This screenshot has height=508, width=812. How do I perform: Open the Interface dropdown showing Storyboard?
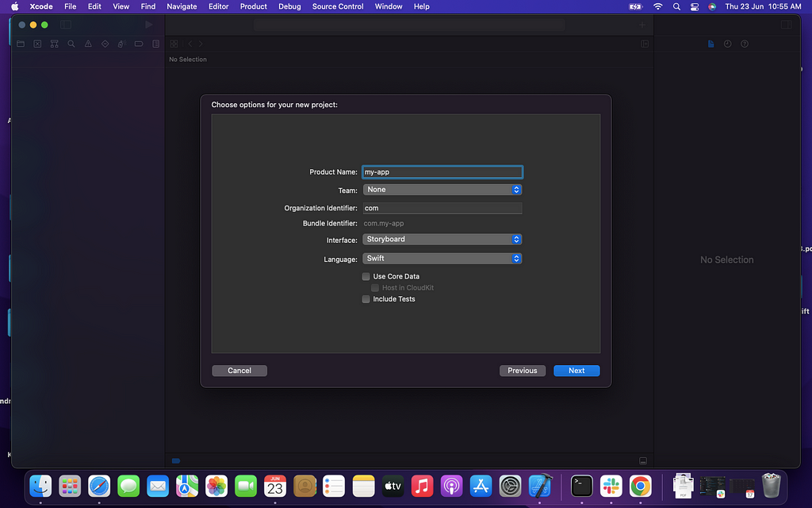[442, 239]
